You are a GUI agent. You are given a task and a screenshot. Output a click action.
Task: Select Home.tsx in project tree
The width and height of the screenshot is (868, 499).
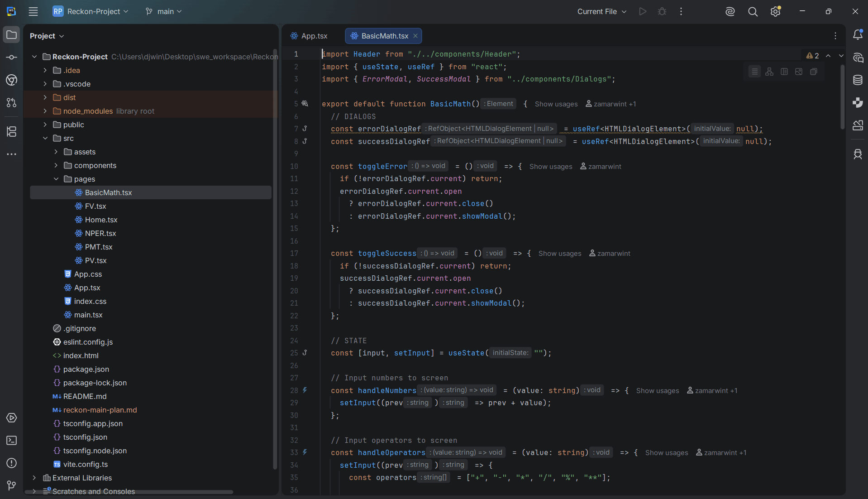[x=151, y=220]
